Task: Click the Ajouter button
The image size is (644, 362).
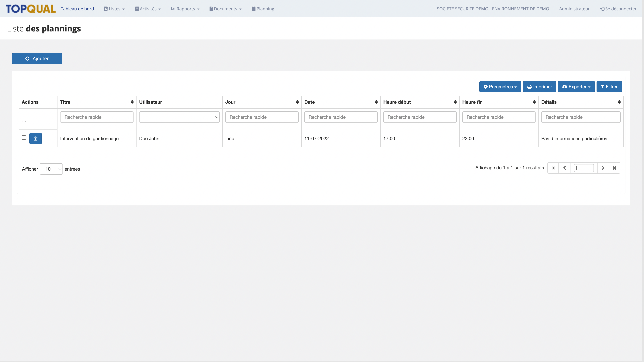Action: [x=37, y=59]
